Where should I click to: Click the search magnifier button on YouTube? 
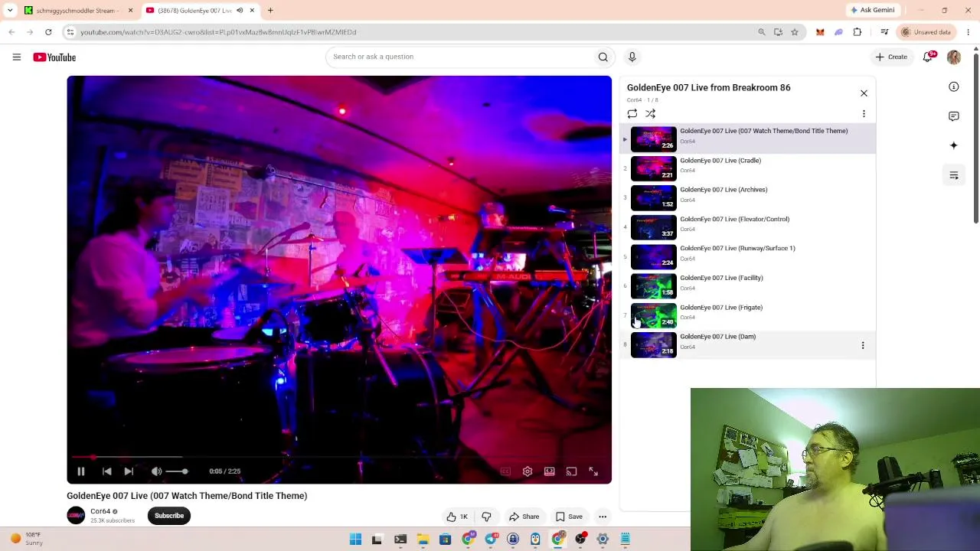click(603, 57)
